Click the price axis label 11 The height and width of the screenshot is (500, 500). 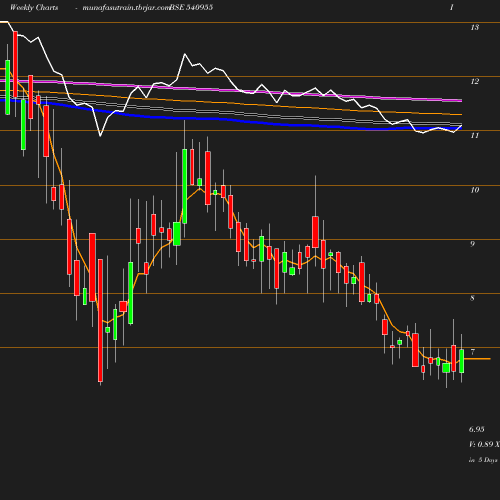[x=475, y=135]
